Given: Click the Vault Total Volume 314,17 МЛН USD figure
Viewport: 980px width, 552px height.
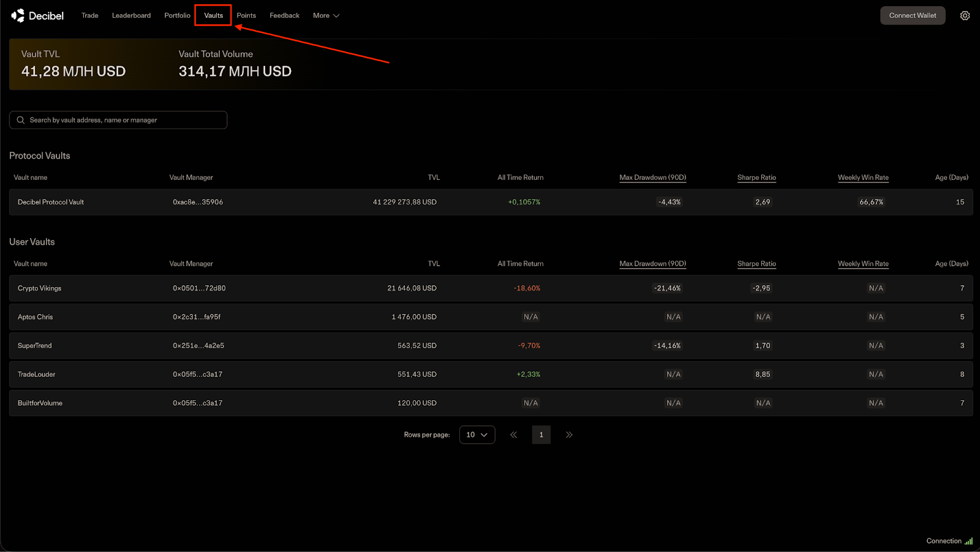Looking at the screenshot, I should [235, 72].
